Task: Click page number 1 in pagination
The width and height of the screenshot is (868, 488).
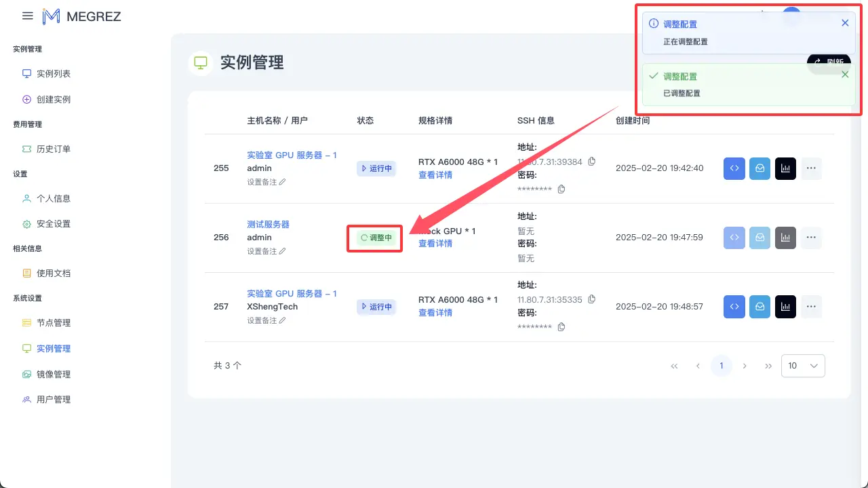Action: coord(721,366)
